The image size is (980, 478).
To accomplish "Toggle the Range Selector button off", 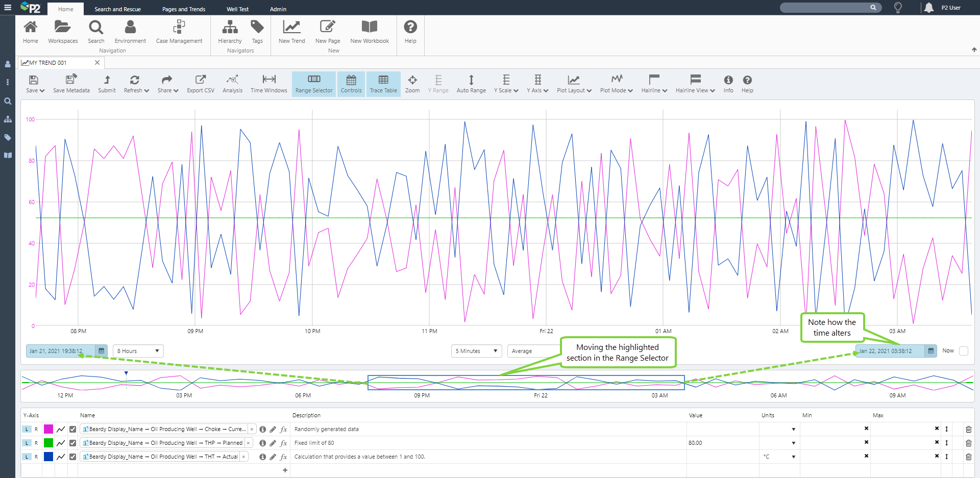I will 314,84.
